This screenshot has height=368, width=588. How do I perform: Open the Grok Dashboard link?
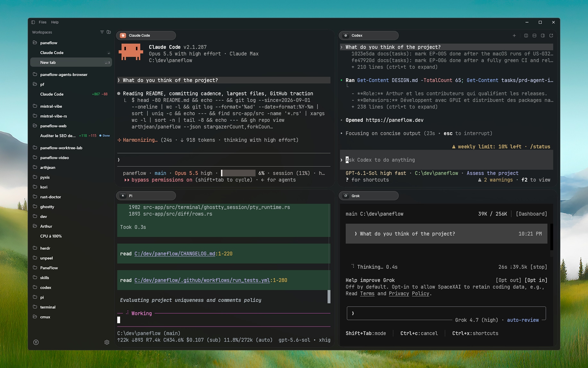coord(531,214)
